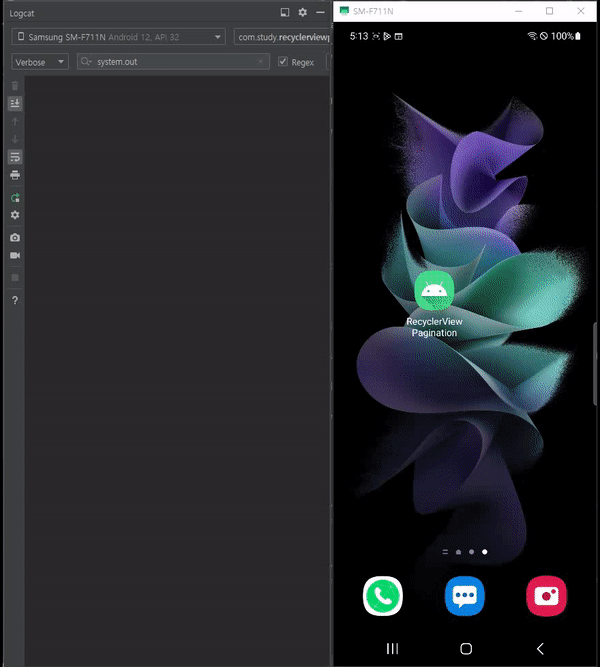Print the logcat using the printer icon
This screenshot has height=667, width=600.
tap(15, 175)
